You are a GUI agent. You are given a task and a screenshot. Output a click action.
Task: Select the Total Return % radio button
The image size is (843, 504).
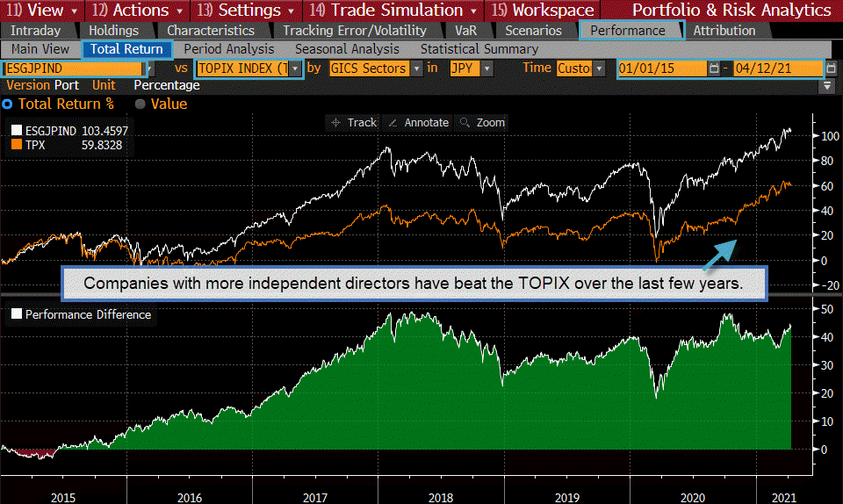pyautogui.click(x=7, y=104)
